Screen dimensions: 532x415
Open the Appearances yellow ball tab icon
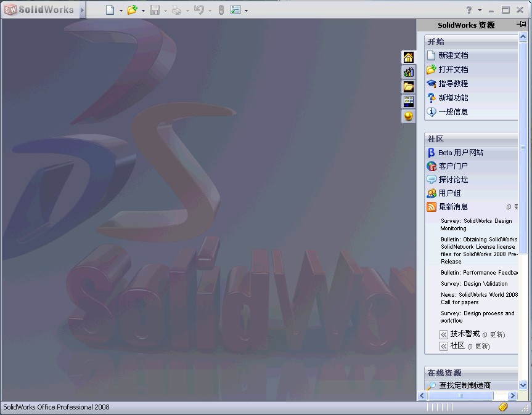click(x=409, y=116)
